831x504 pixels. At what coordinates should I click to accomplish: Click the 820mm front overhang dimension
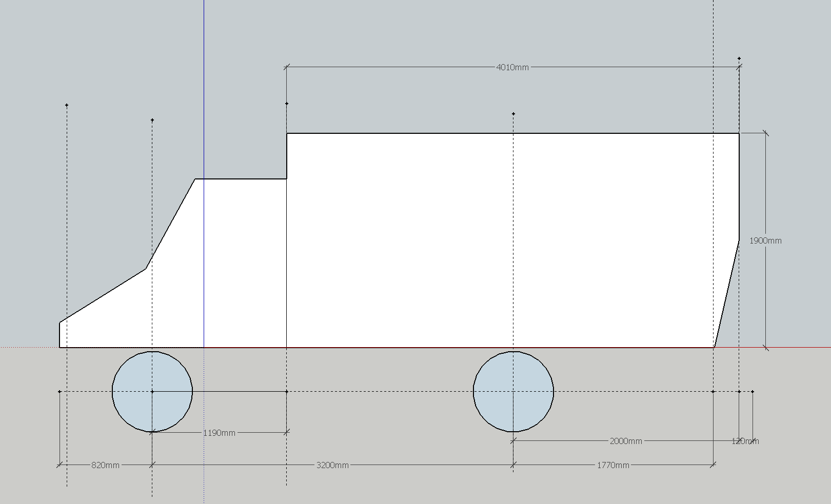point(105,465)
